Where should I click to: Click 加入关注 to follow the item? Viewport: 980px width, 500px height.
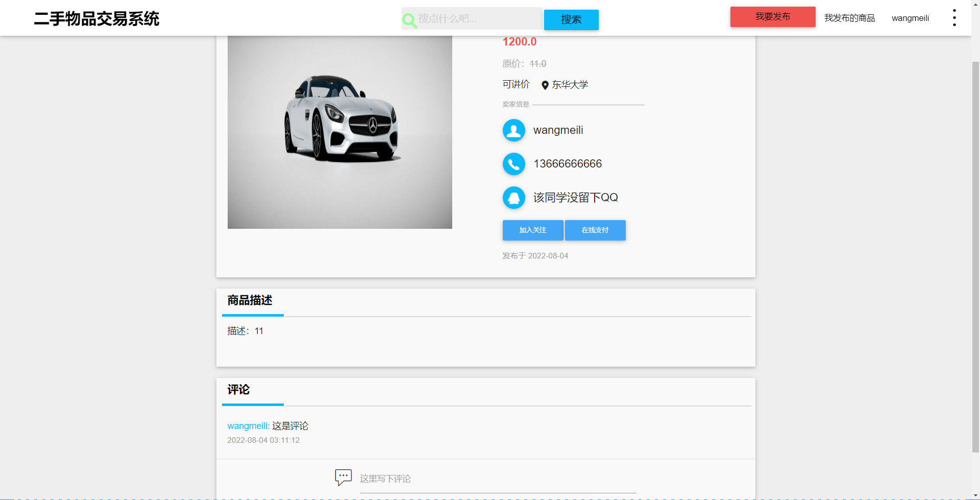532,230
